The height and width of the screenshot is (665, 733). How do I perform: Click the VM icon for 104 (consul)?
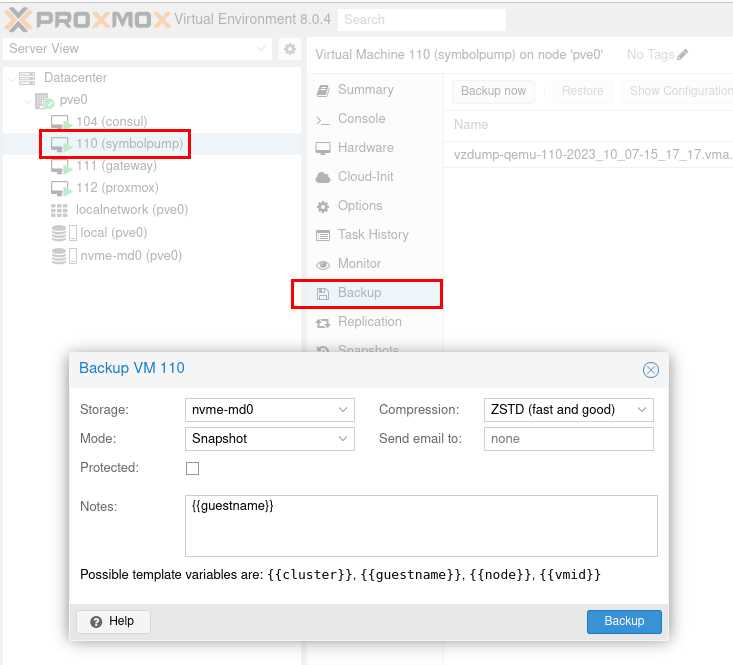pyautogui.click(x=61, y=122)
